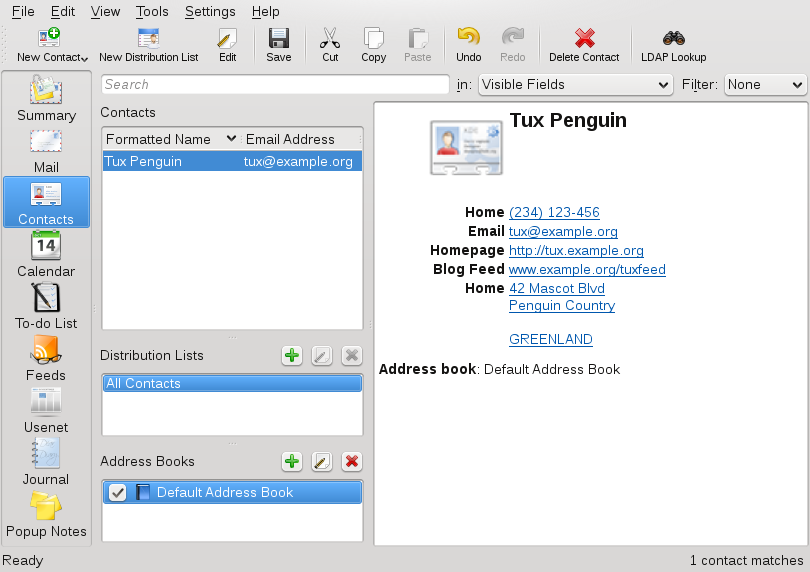Screen dimensions: 810x572
Task: Sort contacts by Formatted Name column header
Action: [160, 139]
